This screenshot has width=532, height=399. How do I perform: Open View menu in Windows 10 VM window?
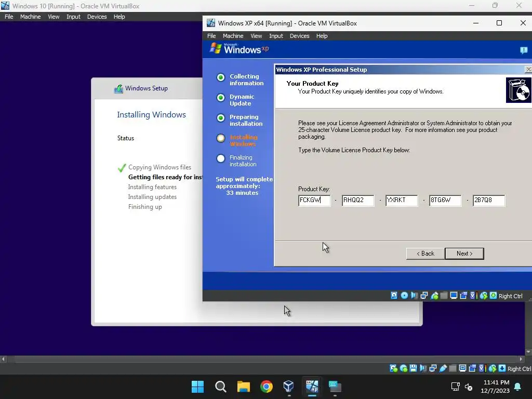click(x=54, y=17)
